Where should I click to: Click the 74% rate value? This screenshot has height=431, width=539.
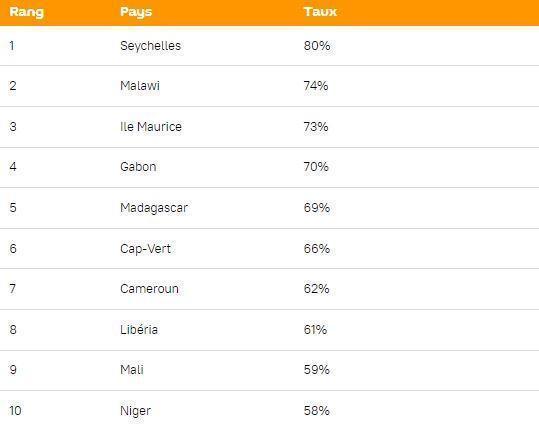click(x=316, y=86)
